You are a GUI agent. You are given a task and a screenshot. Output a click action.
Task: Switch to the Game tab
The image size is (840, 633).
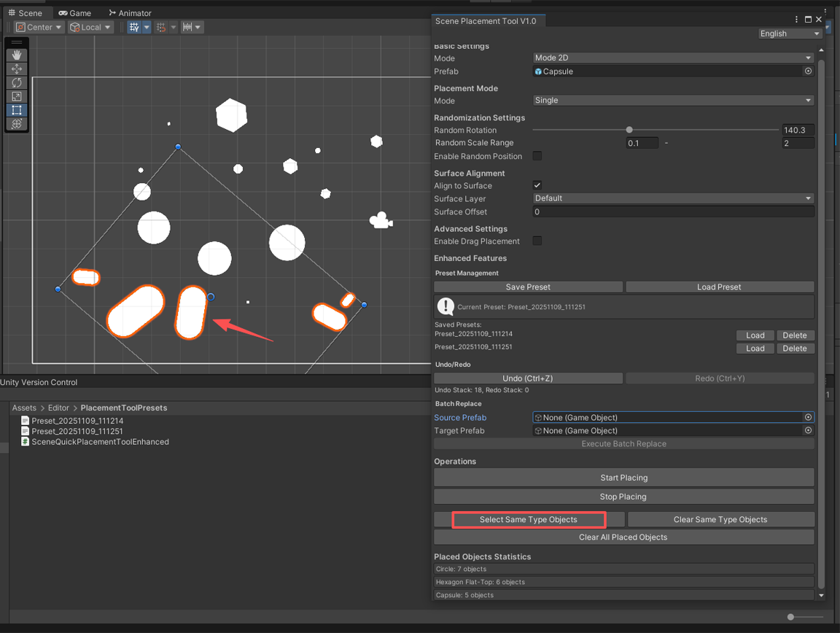pos(75,13)
